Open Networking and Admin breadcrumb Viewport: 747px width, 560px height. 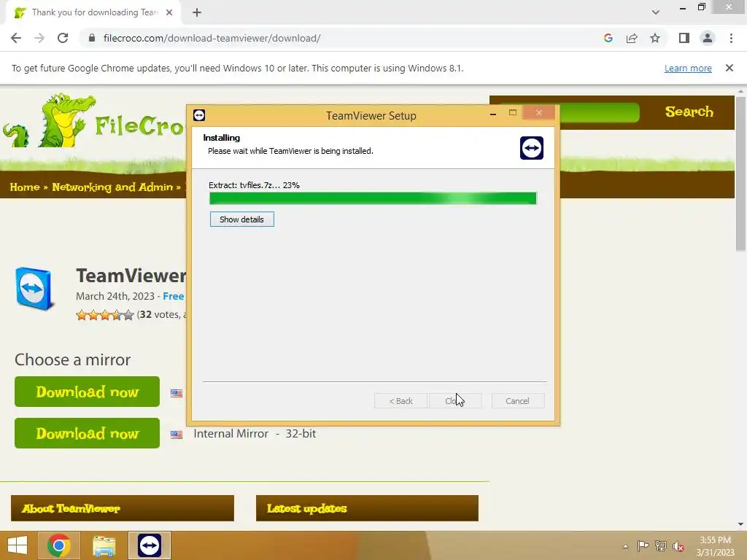pos(112,187)
